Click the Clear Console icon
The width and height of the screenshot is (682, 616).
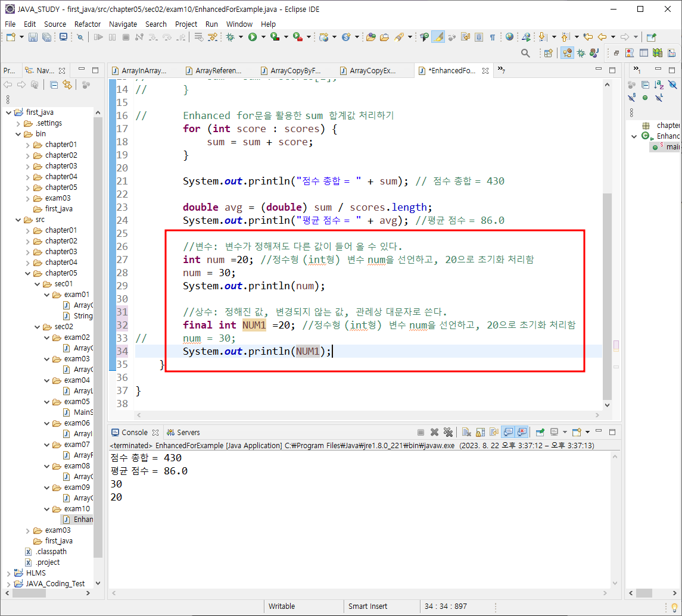[x=466, y=432]
